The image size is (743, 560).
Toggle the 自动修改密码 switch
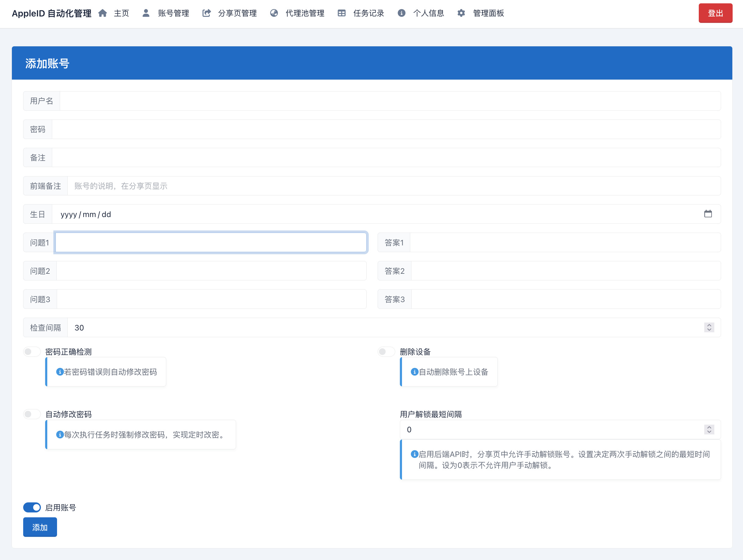click(x=32, y=414)
